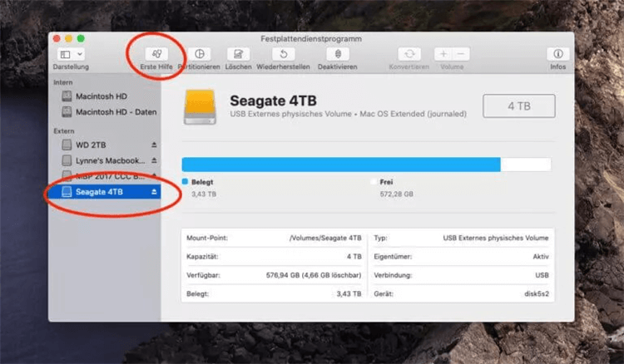Click the 4 TB capacity box
Viewport: 624px width, 364px height.
coord(519,106)
